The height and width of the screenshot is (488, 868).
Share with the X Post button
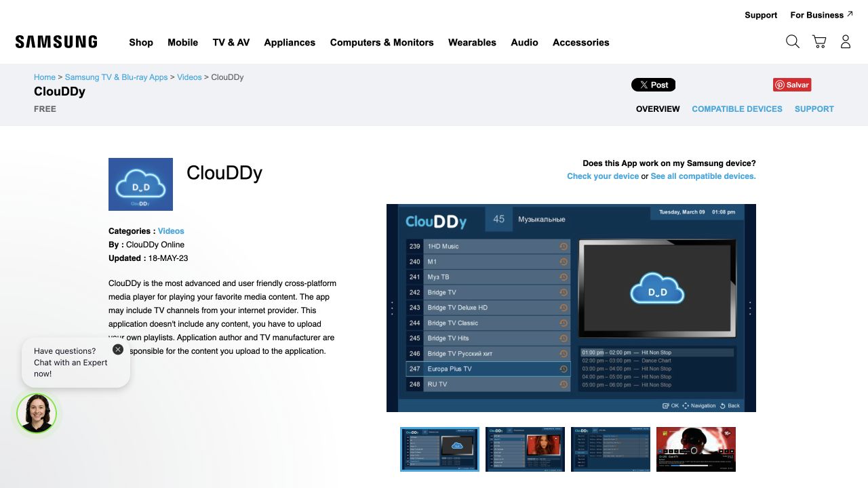point(653,85)
